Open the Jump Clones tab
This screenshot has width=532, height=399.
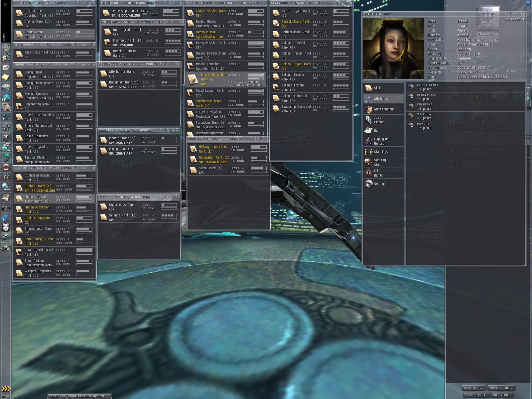[x=383, y=120]
